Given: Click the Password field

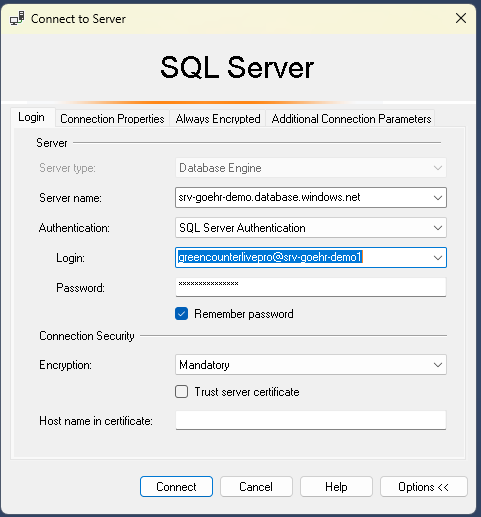Looking at the screenshot, I should click(x=311, y=287).
